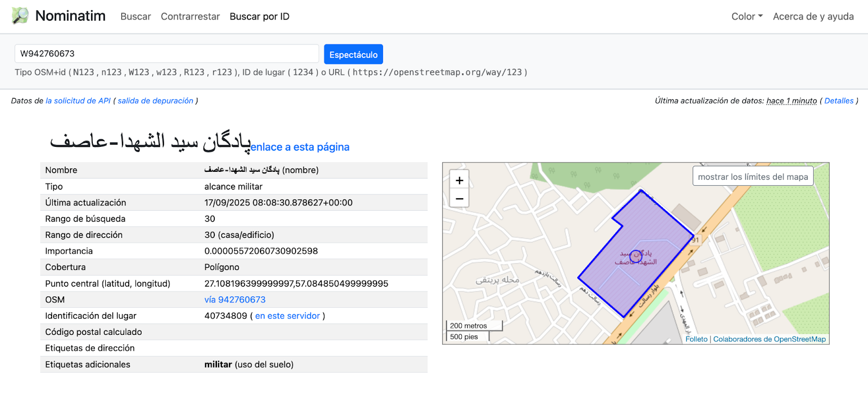
Task: Toggle mostrar los límites del mapa
Action: (x=752, y=177)
